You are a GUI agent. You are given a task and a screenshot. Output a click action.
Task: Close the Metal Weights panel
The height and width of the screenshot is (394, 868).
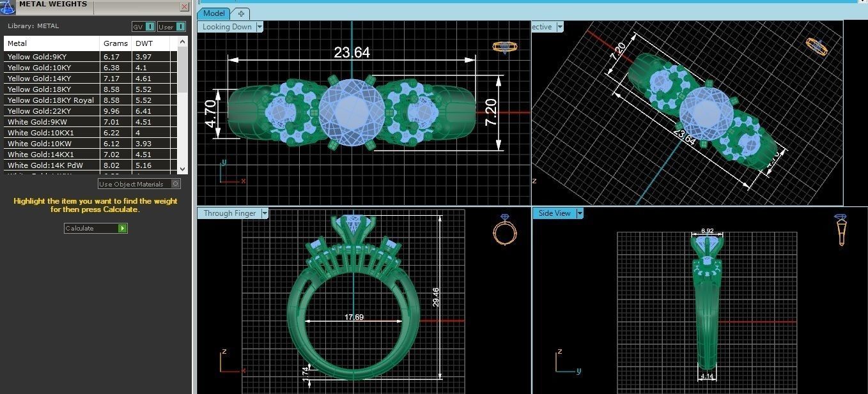pyautogui.click(x=184, y=7)
